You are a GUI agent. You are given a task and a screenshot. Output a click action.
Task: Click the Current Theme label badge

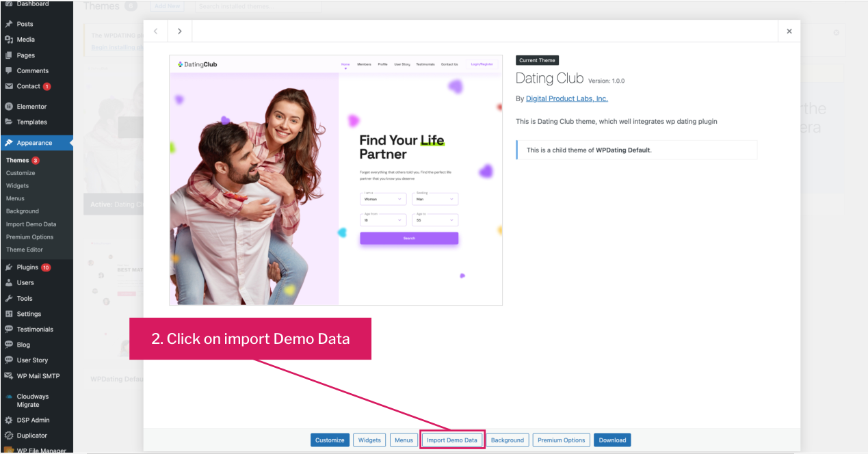coord(538,60)
